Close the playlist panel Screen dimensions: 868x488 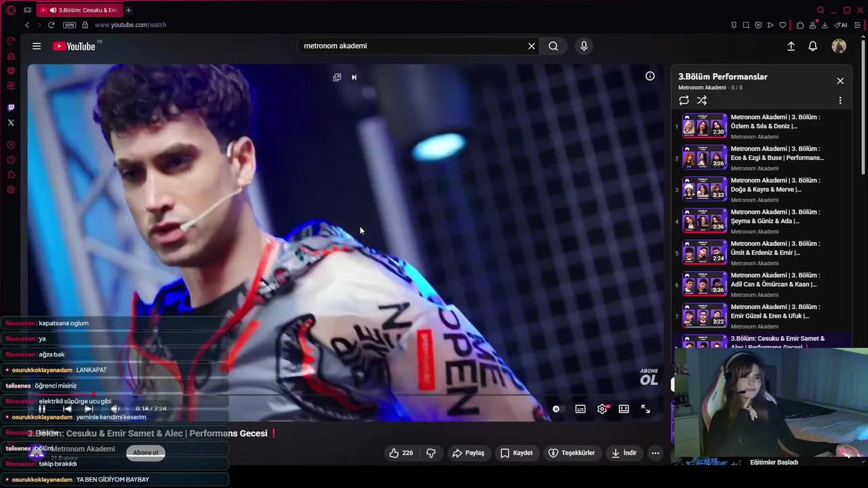click(x=840, y=81)
